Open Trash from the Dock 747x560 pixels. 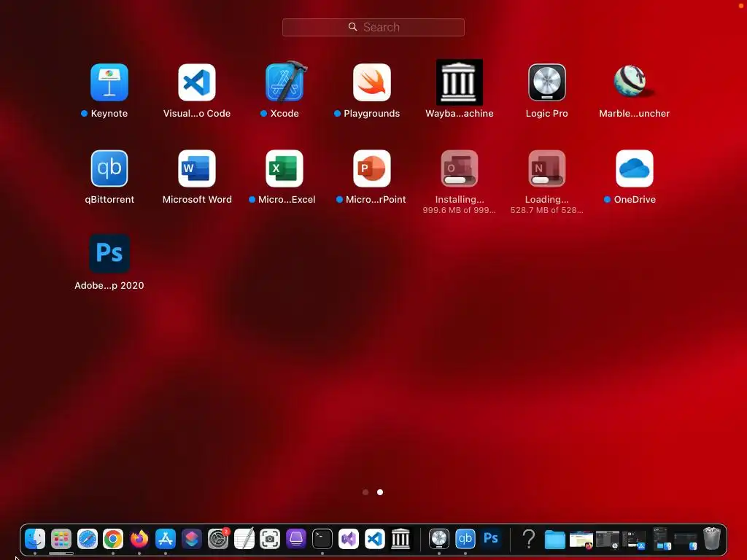tap(712, 539)
